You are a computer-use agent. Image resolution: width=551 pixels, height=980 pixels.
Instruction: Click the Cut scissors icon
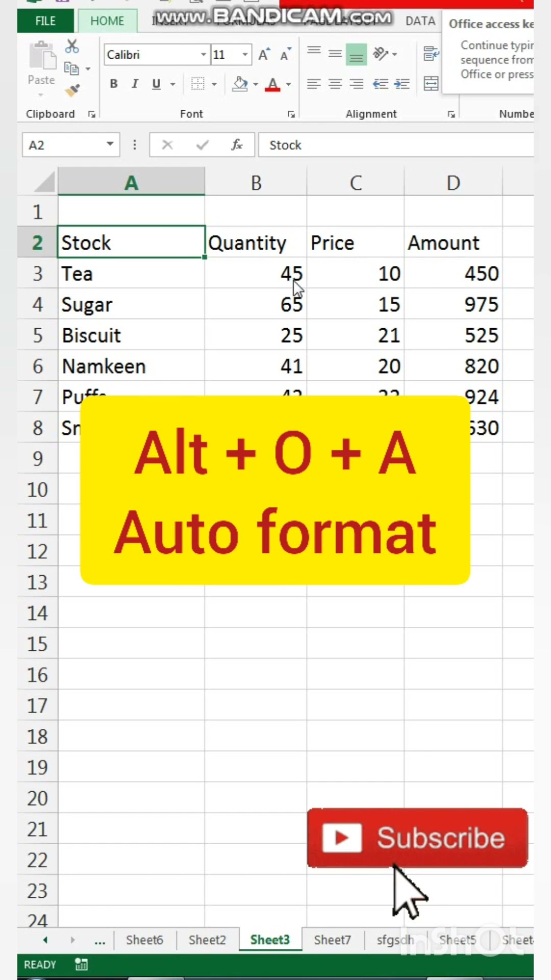(72, 47)
